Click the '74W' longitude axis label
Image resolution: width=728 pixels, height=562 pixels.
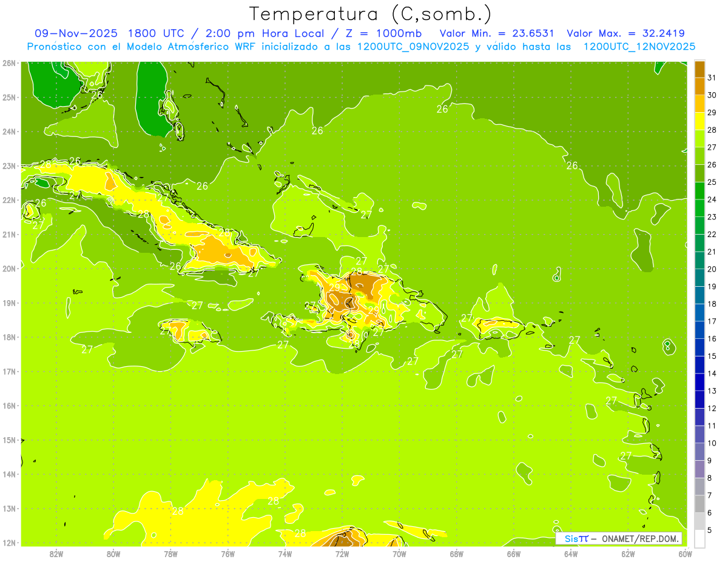(x=285, y=554)
